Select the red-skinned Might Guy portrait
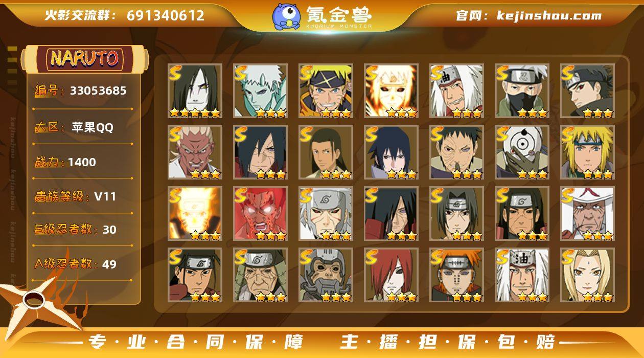Screen dimensions: 644x358 [260, 213]
